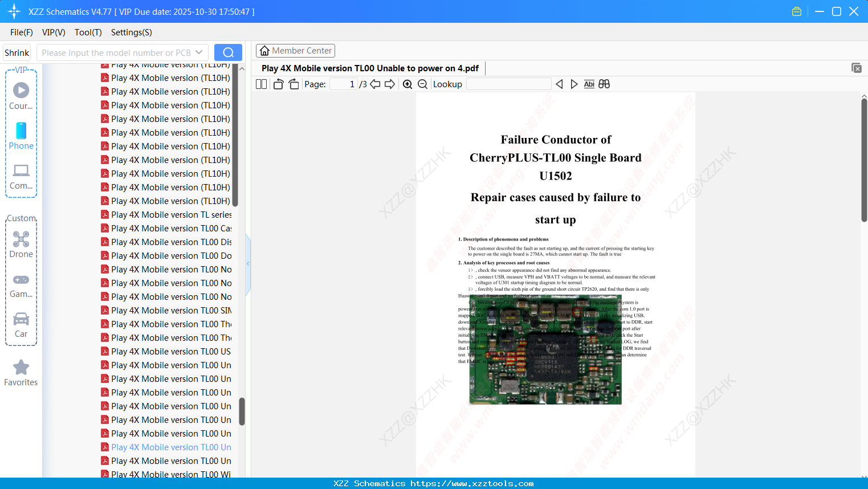Rotate the PDF page clockwise
Screen dimensions: 868x489
(x=294, y=84)
